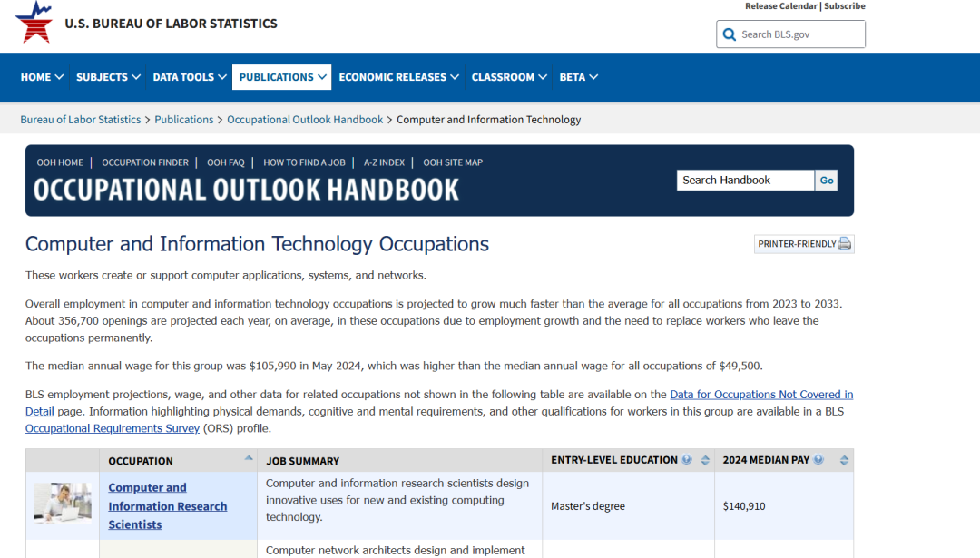Click the Occupational Outlook Handbook banner title
980x558 pixels.
(246, 190)
